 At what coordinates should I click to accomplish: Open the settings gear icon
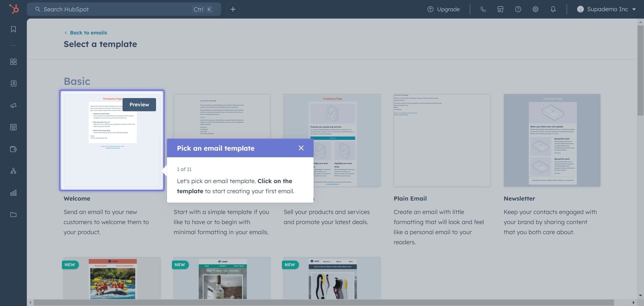click(x=535, y=9)
